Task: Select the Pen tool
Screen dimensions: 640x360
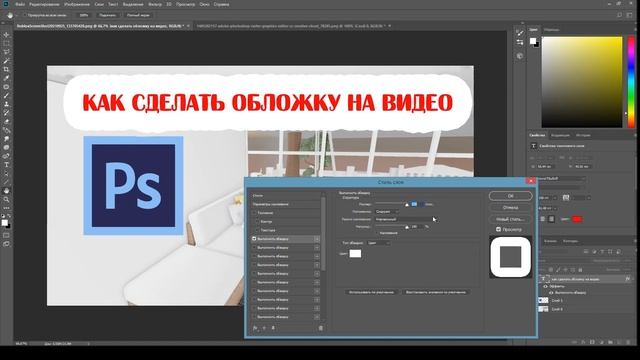Action: [6, 156]
